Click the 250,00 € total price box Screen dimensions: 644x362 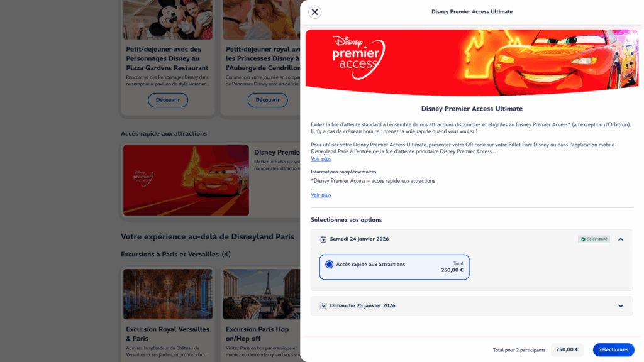[567, 349]
